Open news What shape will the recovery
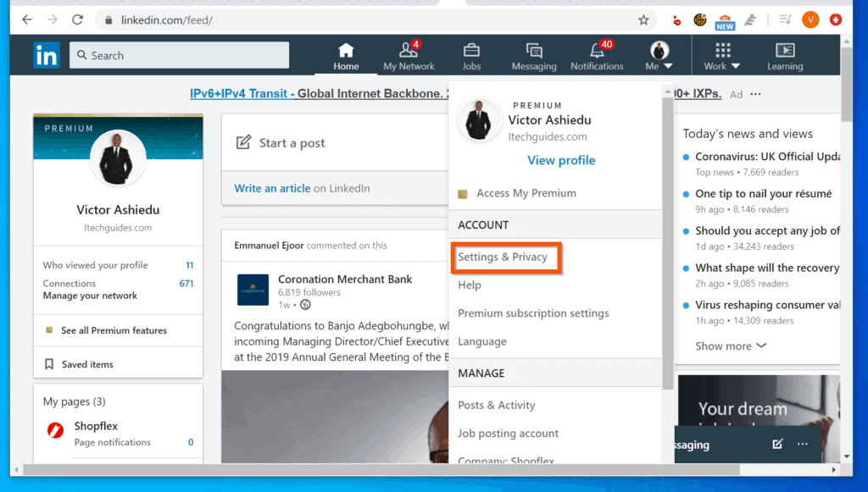The height and width of the screenshot is (492, 868). tap(768, 268)
